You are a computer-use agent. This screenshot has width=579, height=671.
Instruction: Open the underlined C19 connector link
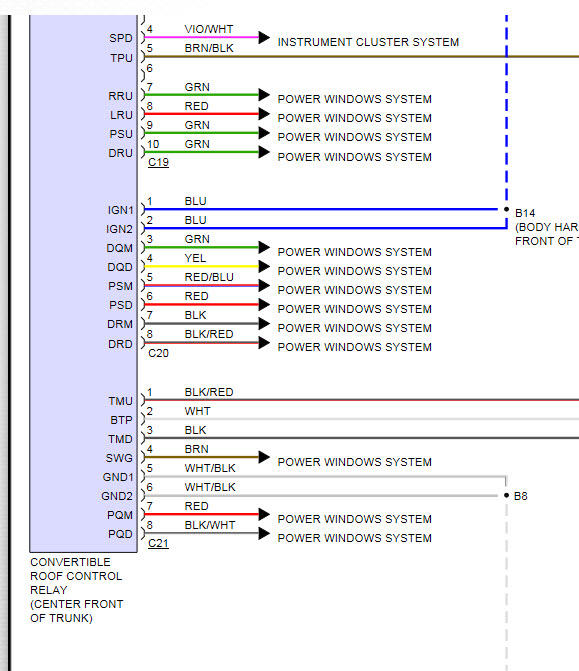click(158, 163)
